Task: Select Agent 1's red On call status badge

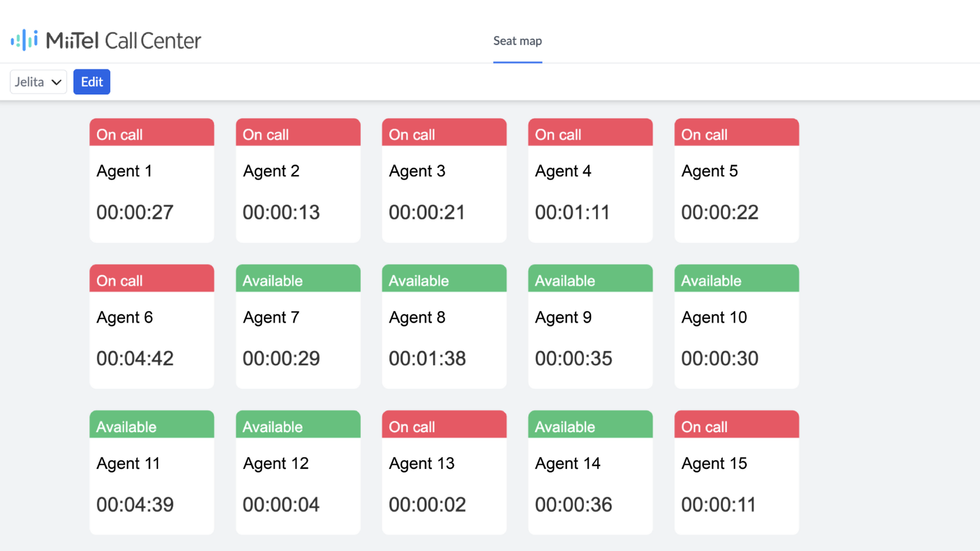Action: click(151, 132)
